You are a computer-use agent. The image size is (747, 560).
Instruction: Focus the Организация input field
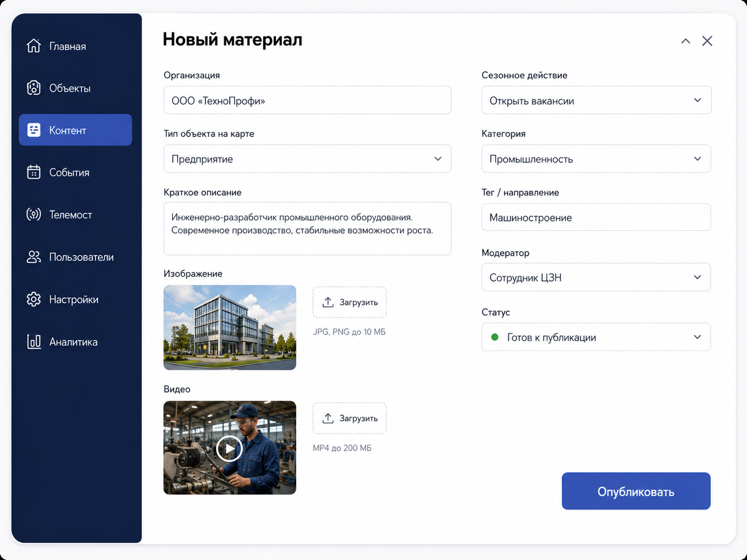[x=307, y=100]
